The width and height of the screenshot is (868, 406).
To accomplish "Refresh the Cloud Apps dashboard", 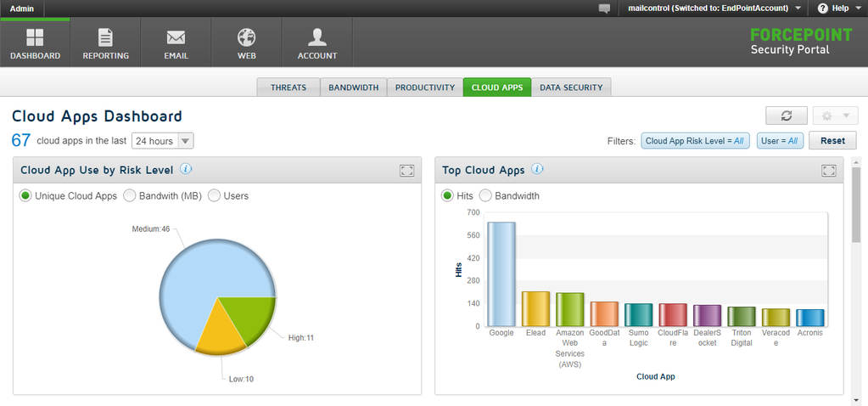I will pyautogui.click(x=786, y=116).
